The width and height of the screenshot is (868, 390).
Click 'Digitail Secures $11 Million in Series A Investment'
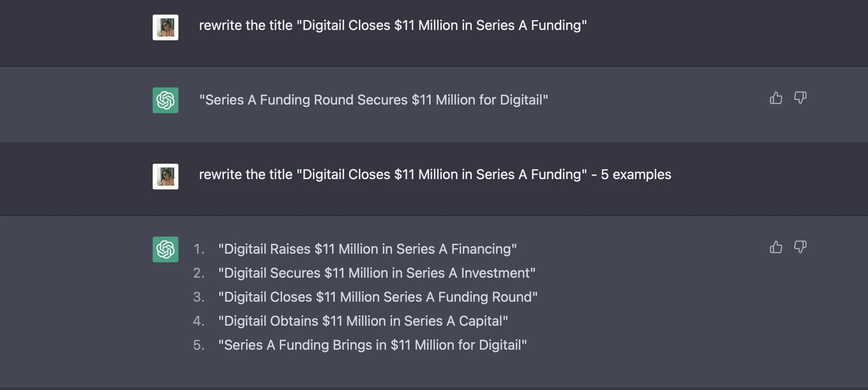tap(377, 273)
